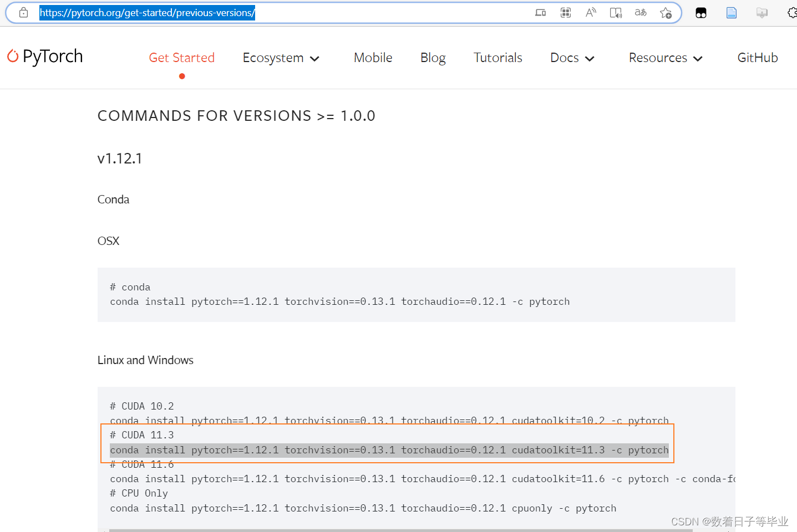797x532 pixels.
Task: Expand the Ecosystem menu
Action: [281, 58]
